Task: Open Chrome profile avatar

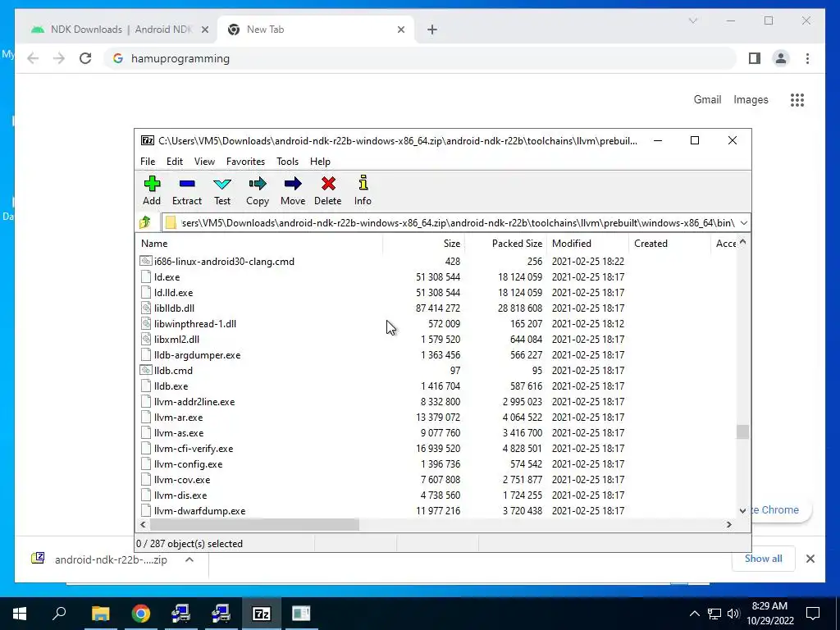Action: [781, 58]
